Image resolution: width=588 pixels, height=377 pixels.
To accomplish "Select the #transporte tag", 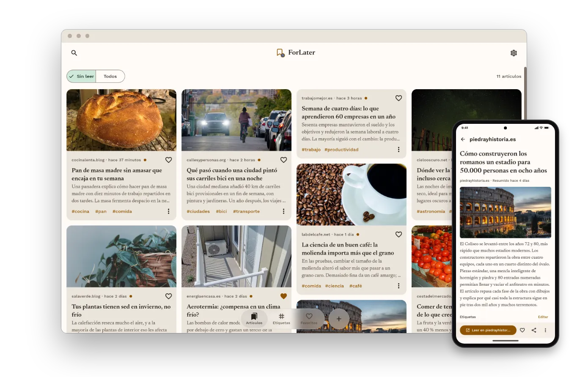I will [x=246, y=211].
